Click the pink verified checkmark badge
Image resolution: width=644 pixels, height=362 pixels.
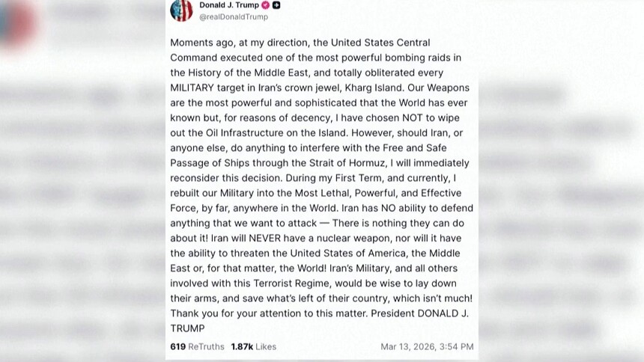click(266, 5)
